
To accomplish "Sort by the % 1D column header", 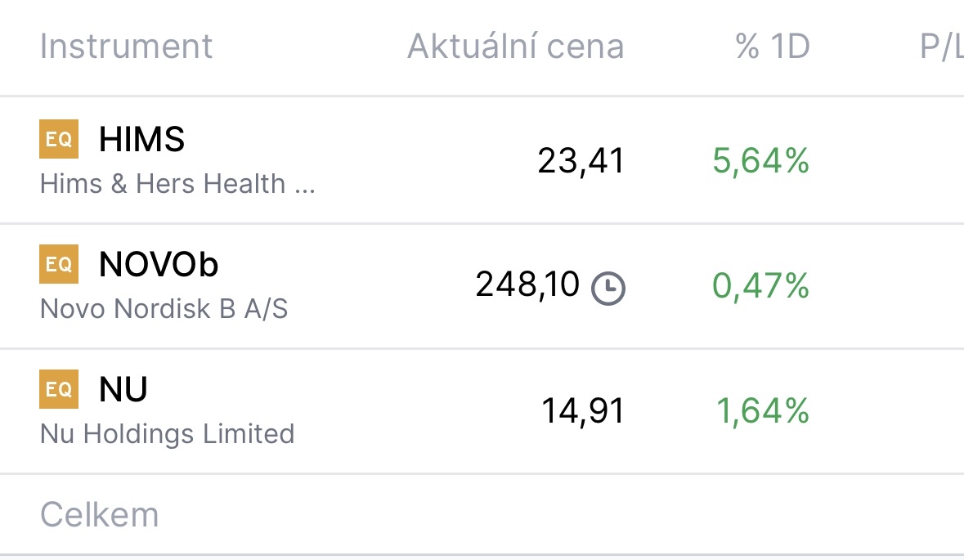I will pos(772,47).
